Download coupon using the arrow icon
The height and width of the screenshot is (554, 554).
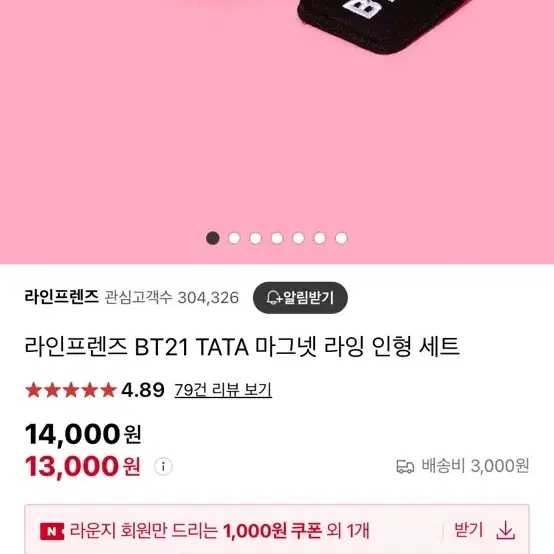point(505,530)
